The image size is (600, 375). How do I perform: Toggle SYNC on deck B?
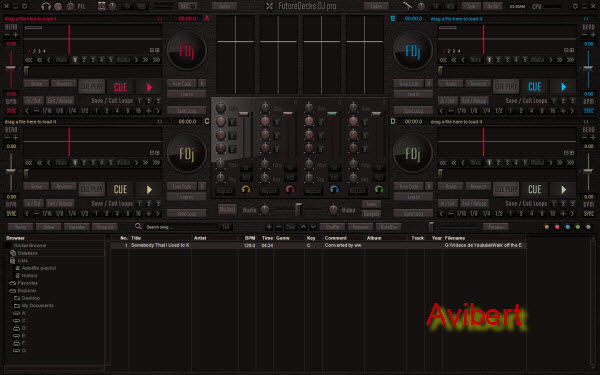point(589,111)
